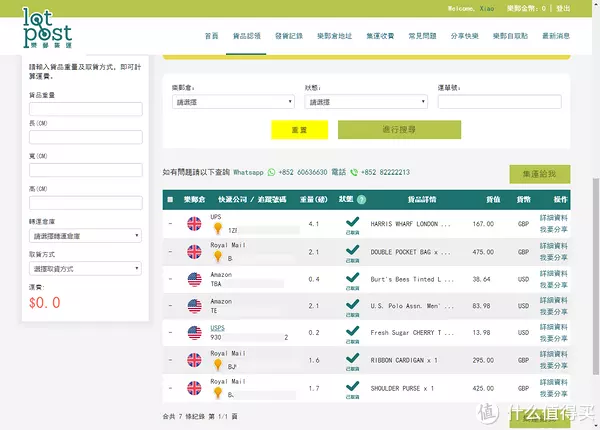
Task: Click the UK flag in the DOUBLE POCKET BAG row
Action: click(x=194, y=252)
